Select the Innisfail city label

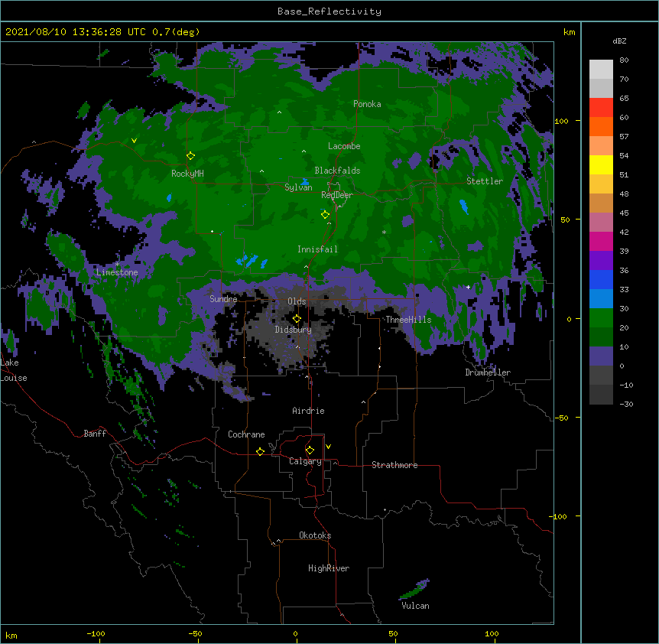tap(317, 249)
